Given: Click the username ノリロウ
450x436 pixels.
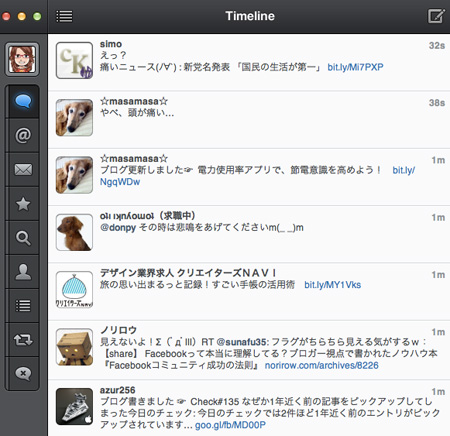Looking at the screenshot, I should tap(119, 330).
